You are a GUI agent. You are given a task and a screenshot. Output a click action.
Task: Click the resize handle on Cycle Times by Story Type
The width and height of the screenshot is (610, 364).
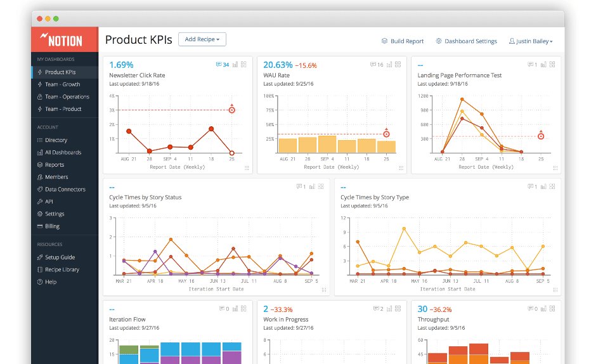pos(555,290)
